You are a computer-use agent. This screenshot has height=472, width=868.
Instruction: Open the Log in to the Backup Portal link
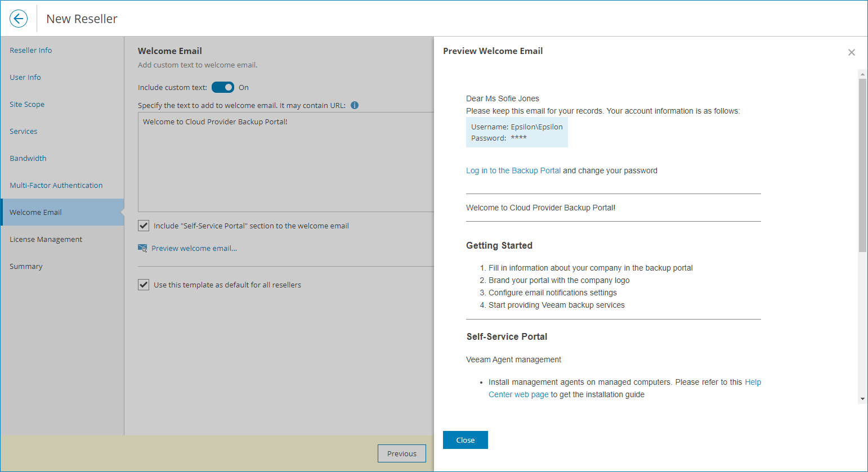(x=513, y=170)
